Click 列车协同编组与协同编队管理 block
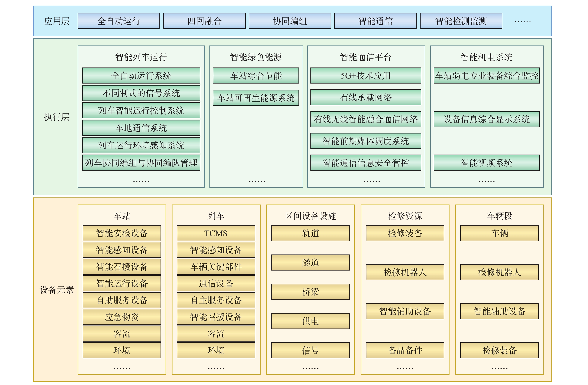Image resolution: width=588 pixels, height=385 pixels. click(141, 163)
